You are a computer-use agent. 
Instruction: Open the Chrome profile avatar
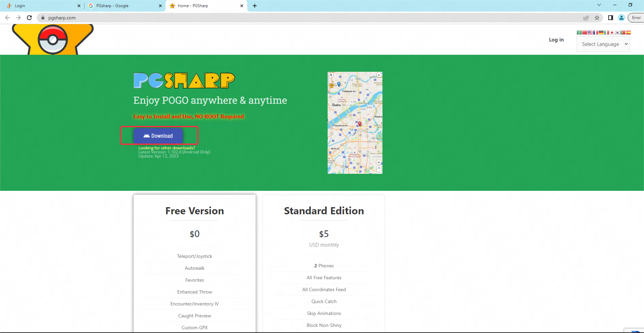622,18
